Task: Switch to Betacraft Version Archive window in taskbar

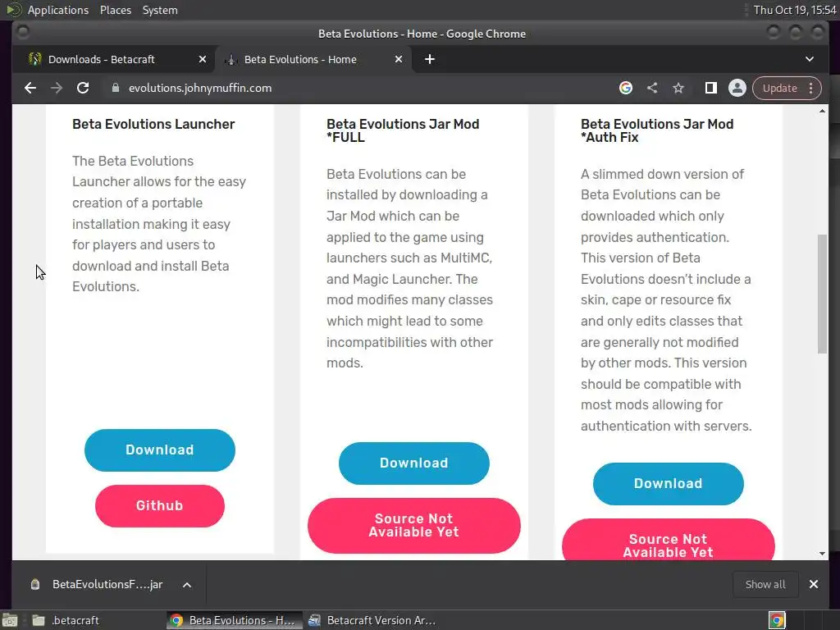Action: click(373, 620)
